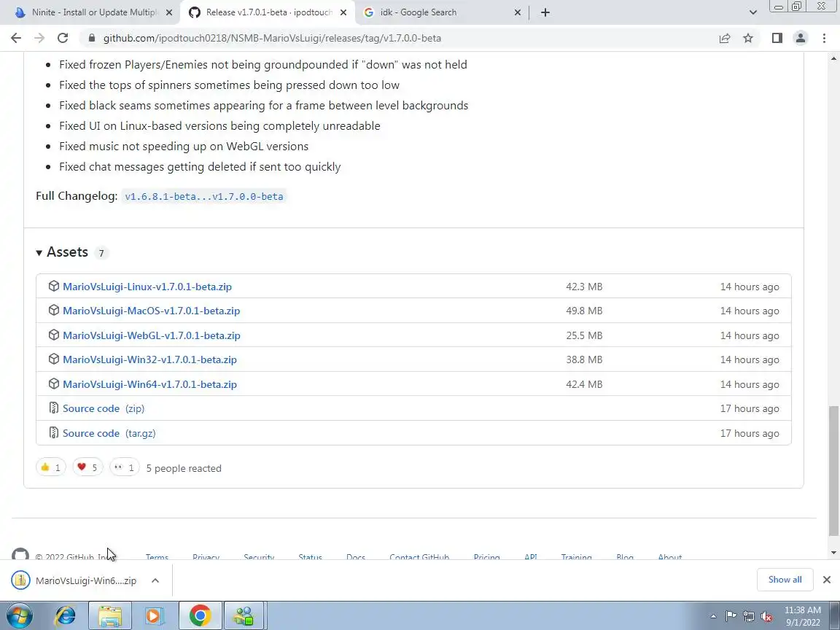
Task: Reload the GitHub release page
Action: (63, 38)
